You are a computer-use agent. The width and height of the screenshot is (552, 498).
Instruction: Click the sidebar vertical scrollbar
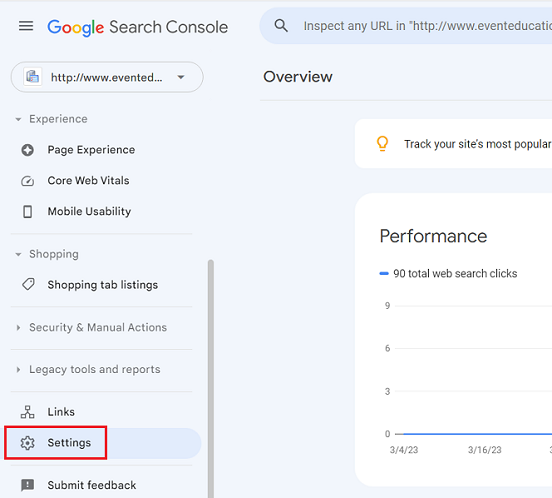(211, 378)
